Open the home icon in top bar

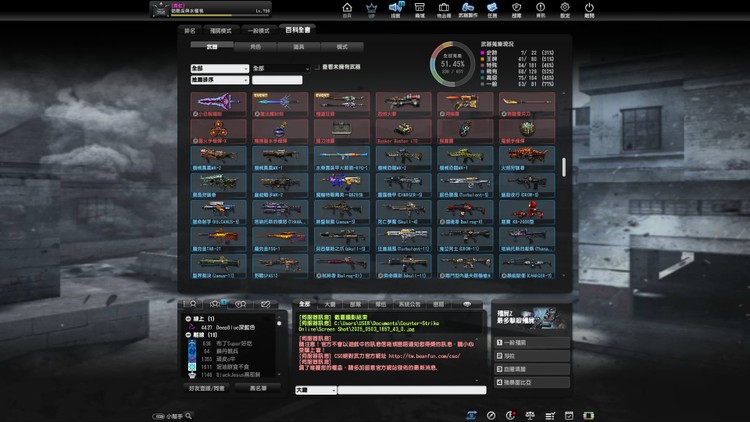[347, 8]
